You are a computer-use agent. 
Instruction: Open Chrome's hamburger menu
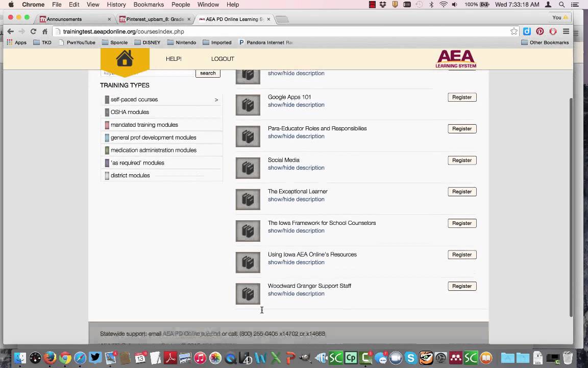[x=566, y=32]
